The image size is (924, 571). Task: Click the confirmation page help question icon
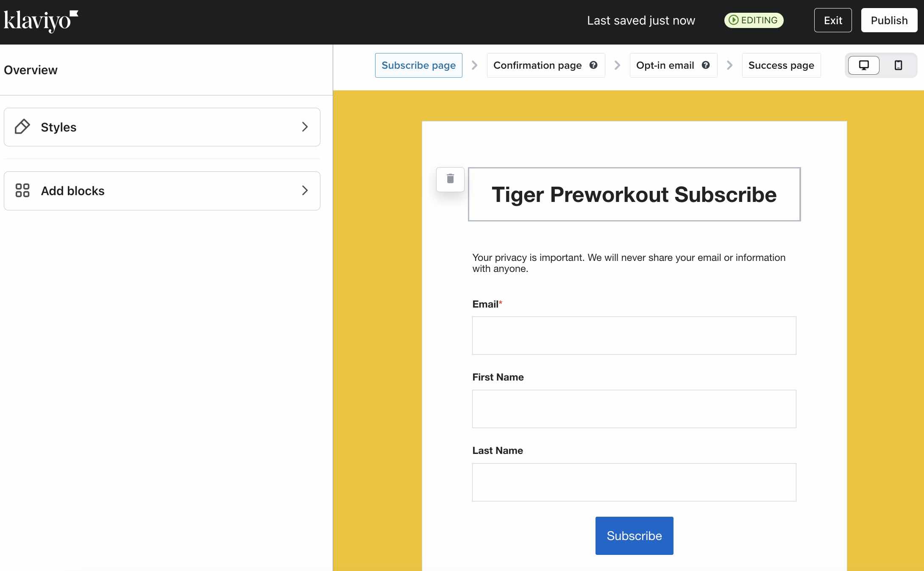pyautogui.click(x=593, y=65)
